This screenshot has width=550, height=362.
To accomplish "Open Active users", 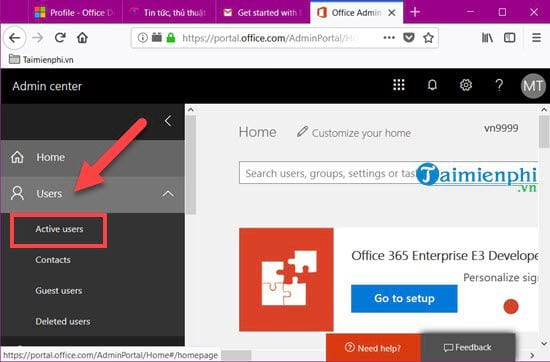I will pyautogui.click(x=59, y=229).
